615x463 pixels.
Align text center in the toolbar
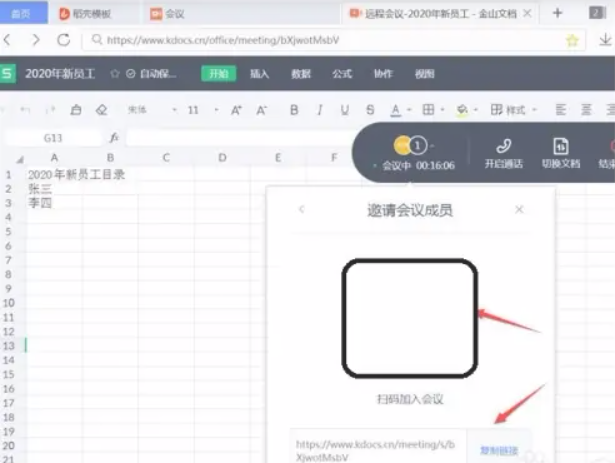point(586,110)
